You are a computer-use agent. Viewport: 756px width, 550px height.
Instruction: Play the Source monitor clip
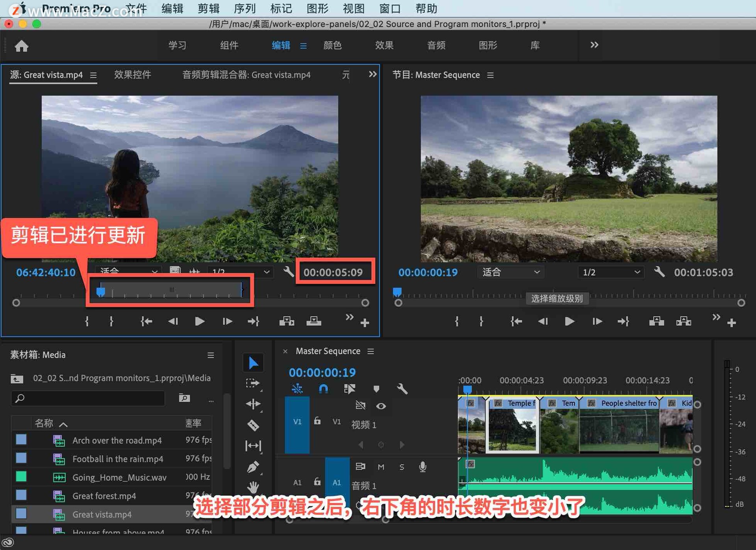pos(200,321)
